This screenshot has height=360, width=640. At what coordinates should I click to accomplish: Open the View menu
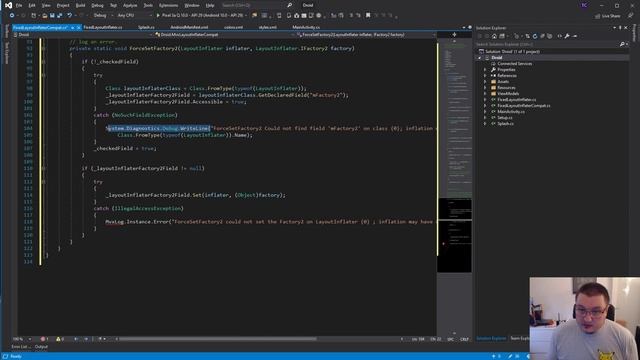click(x=46, y=5)
